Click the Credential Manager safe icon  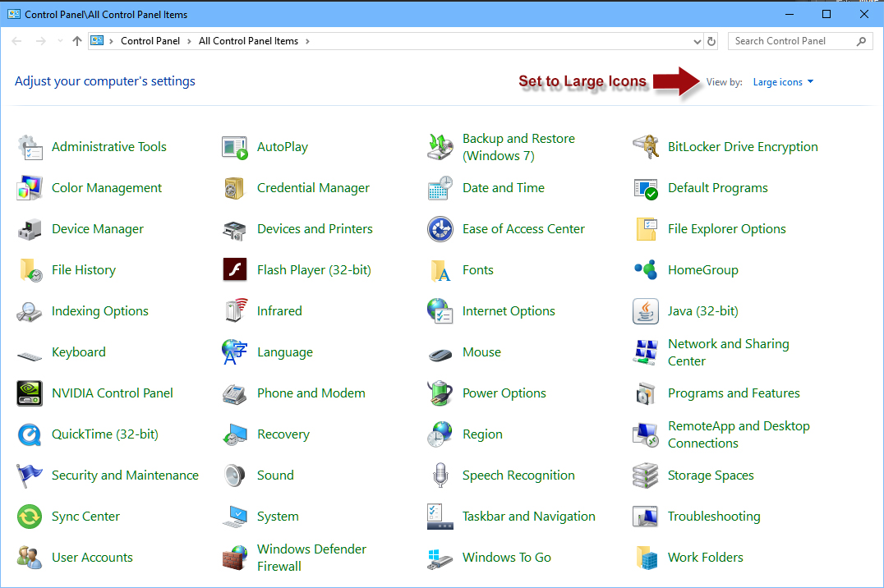coord(235,188)
